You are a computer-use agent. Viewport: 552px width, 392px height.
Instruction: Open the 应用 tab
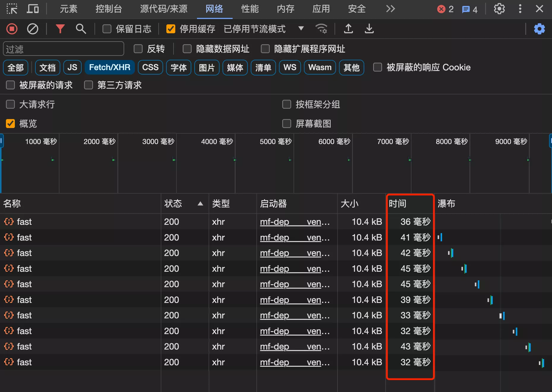click(321, 9)
